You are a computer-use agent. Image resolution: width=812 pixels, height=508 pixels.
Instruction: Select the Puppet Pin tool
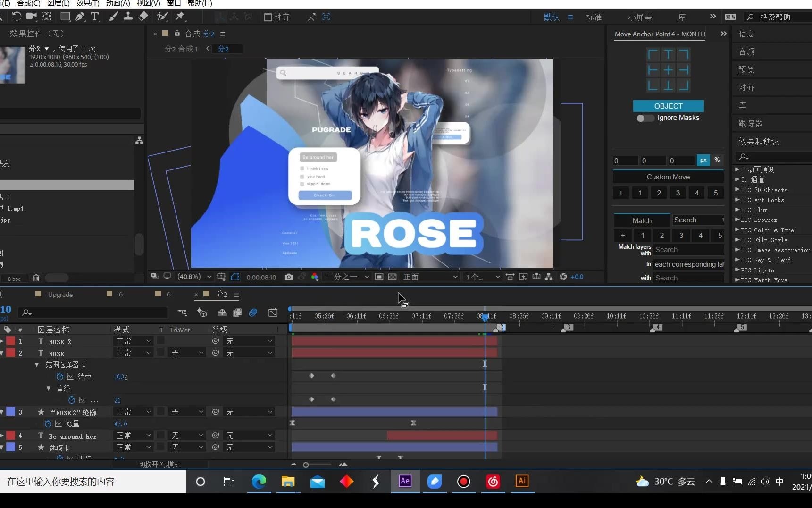180,17
